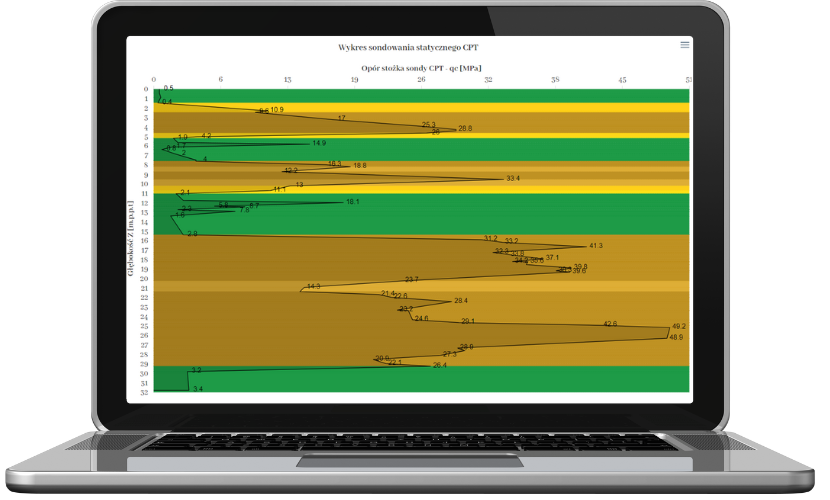Click the top green soil band at depth 0
This screenshot has width=830, height=500.
pyautogui.click(x=420, y=95)
